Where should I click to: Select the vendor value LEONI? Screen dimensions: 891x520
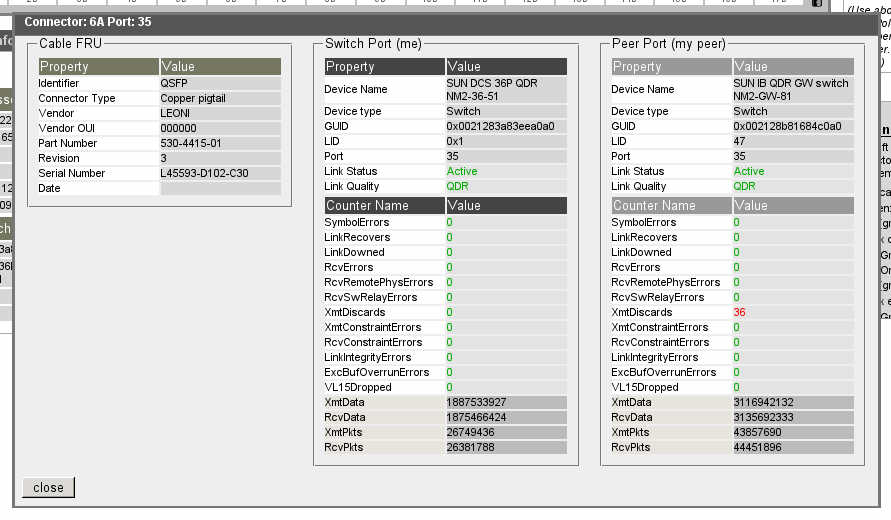point(175,113)
